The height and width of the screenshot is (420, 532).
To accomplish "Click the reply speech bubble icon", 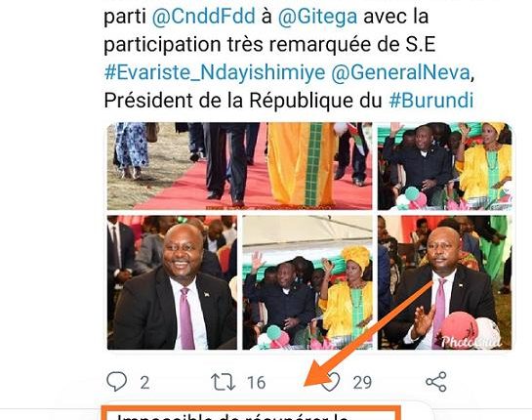I will (x=117, y=382).
